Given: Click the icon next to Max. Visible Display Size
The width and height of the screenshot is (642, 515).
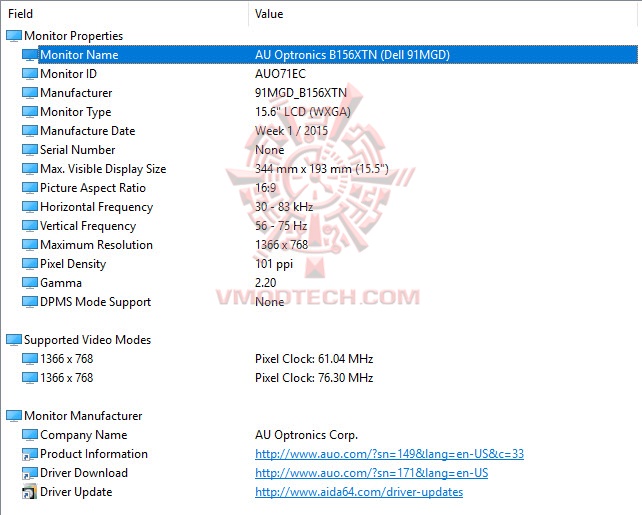Looking at the screenshot, I should 30,169.
